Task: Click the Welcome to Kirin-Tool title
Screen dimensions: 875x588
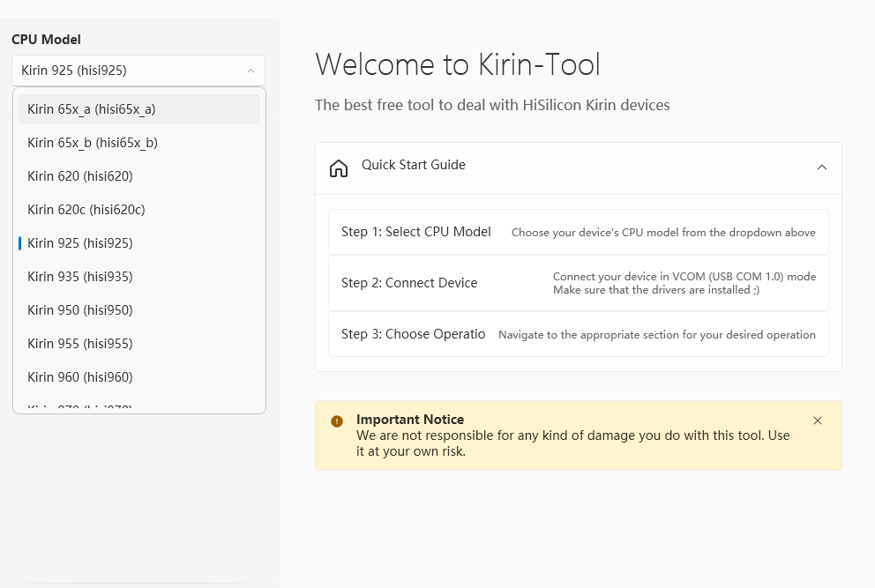Action: click(458, 64)
